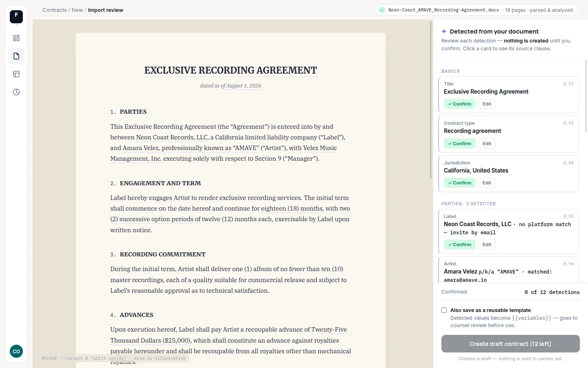
Task: Click the 3. RECORDING COMMITMENT heading
Action: click(158, 254)
